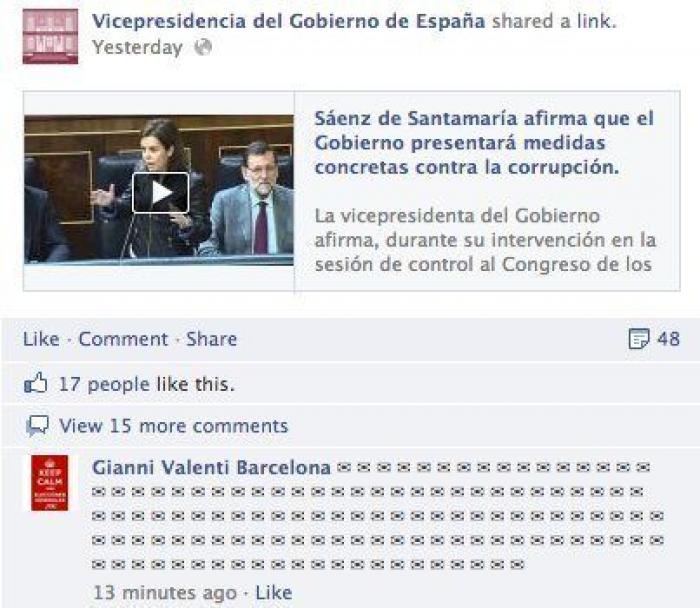Click the public globe privacy icon
The image size is (700, 608).
point(203,47)
